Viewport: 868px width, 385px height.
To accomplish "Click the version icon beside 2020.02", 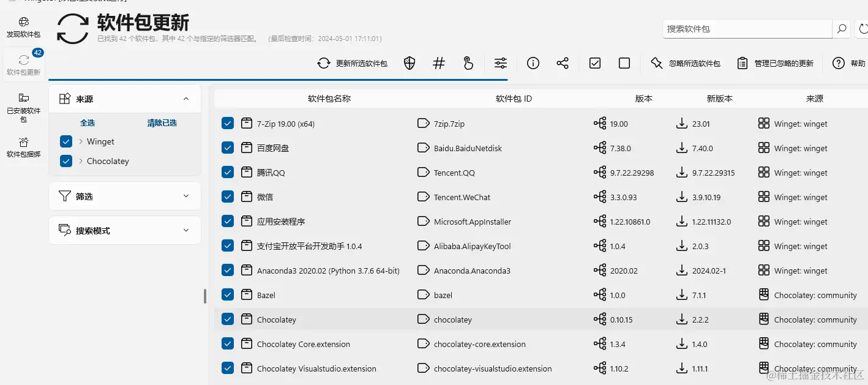I will click(x=600, y=271).
